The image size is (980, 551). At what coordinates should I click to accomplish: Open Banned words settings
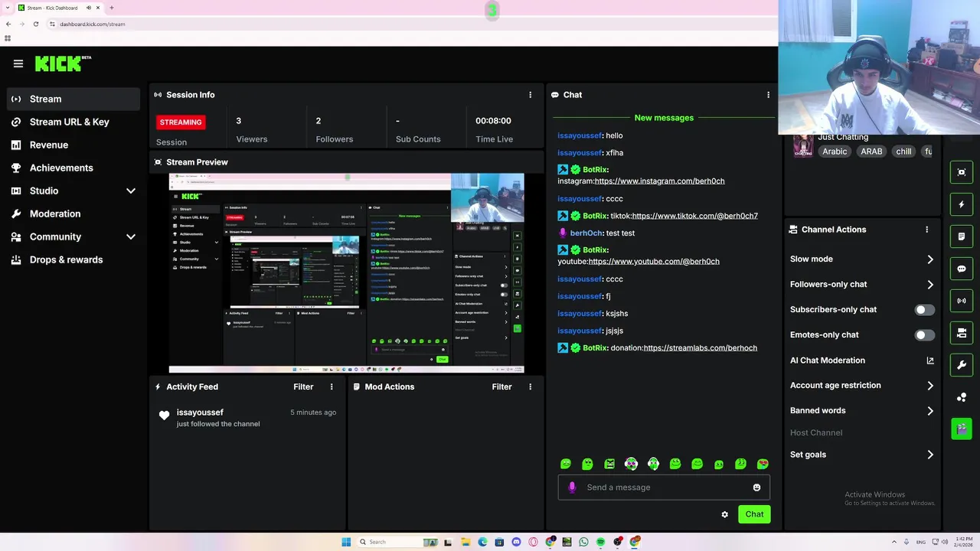click(862, 411)
